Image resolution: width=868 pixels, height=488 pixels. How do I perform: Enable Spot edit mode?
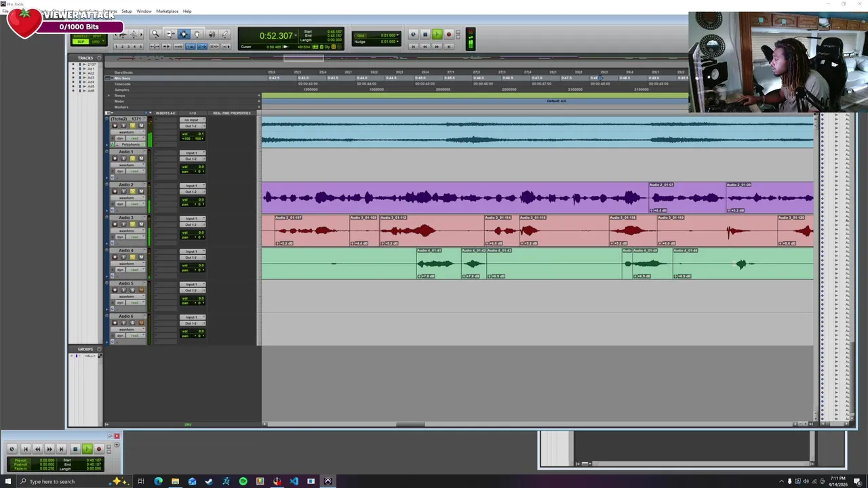tap(97, 37)
